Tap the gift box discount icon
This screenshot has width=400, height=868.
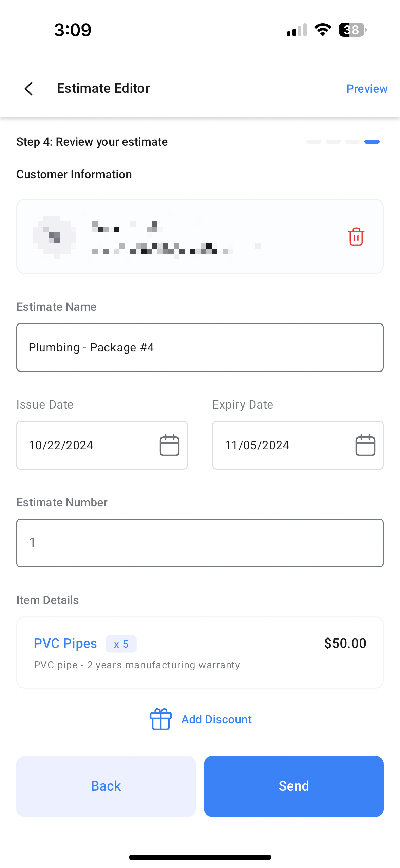tap(160, 719)
